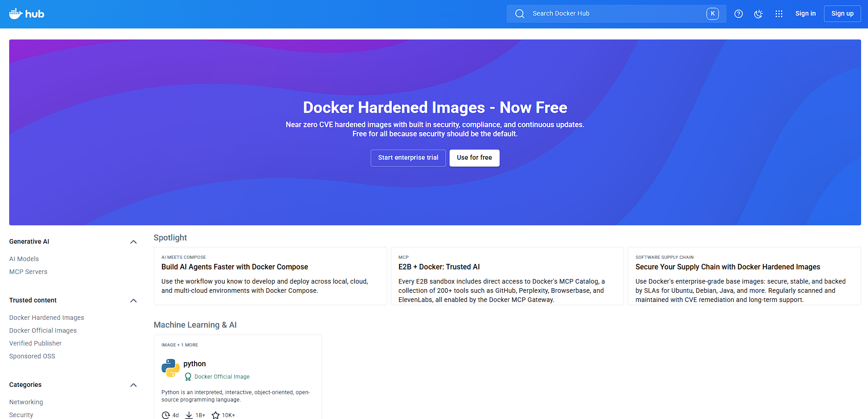Screen dimensions: 868x419
Task: Open E2B + Docker: Trusted AI card
Action: coord(507,276)
